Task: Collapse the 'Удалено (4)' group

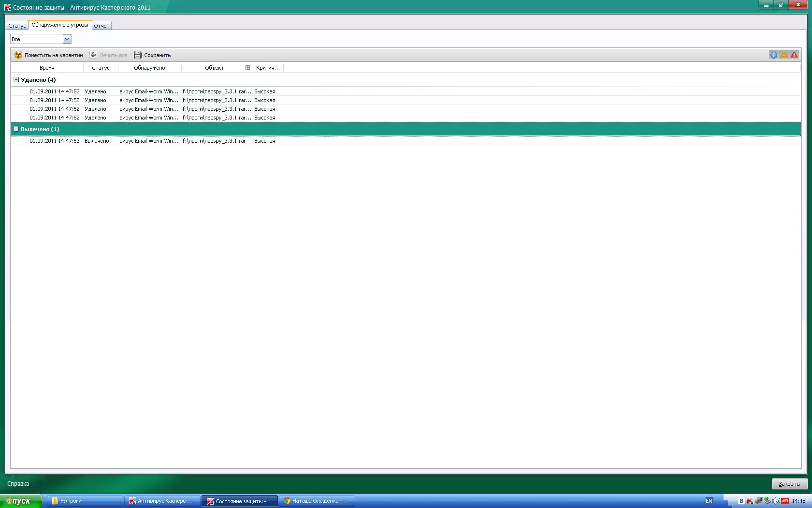Action: (16, 80)
